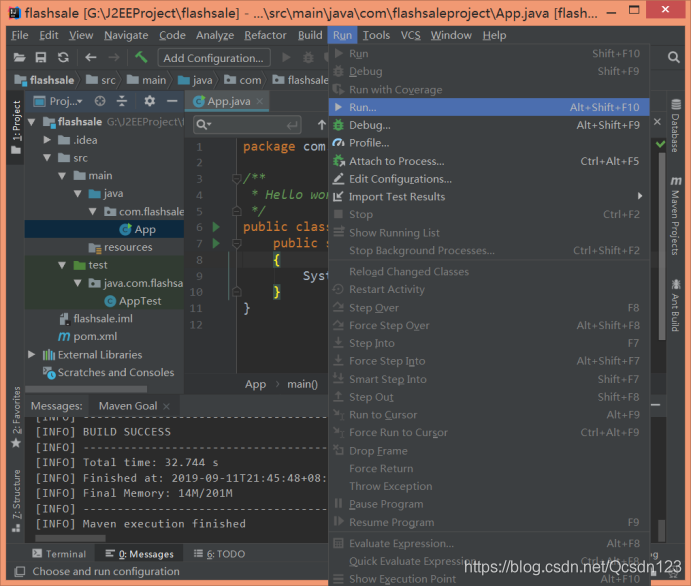This screenshot has width=692, height=586.
Task: Open Project panel settings gear
Action: tap(150, 101)
